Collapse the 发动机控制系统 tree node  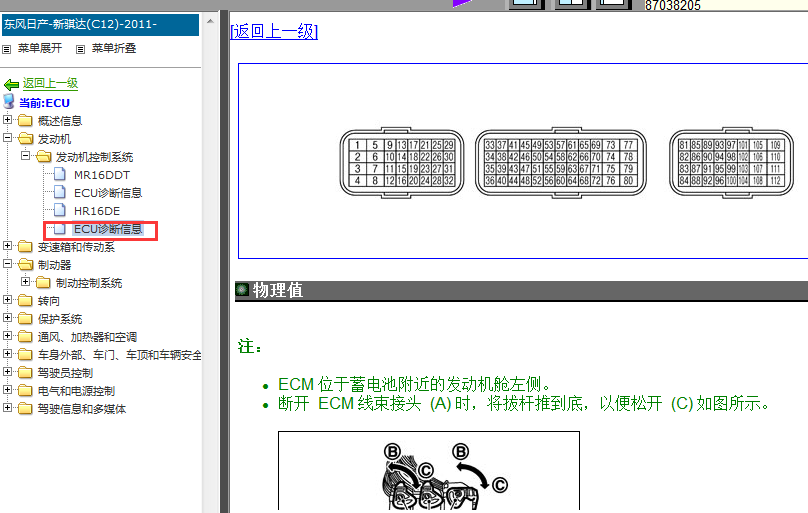click(25, 156)
